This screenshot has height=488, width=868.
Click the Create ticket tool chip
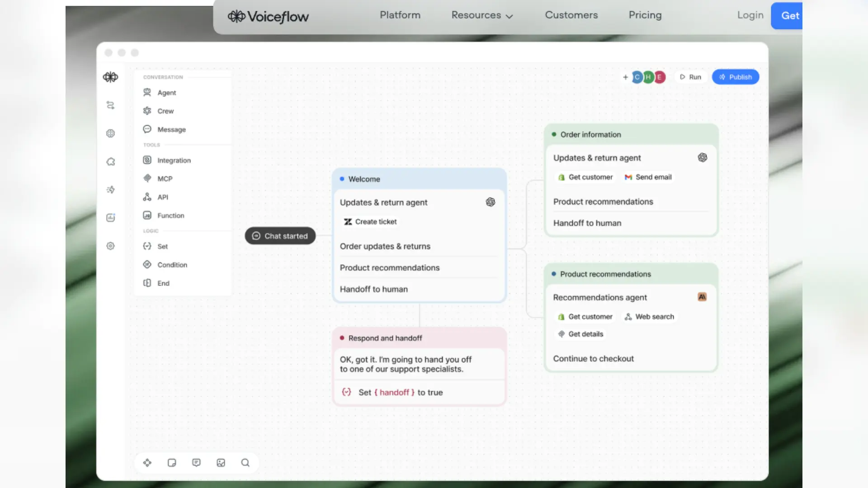(370, 222)
